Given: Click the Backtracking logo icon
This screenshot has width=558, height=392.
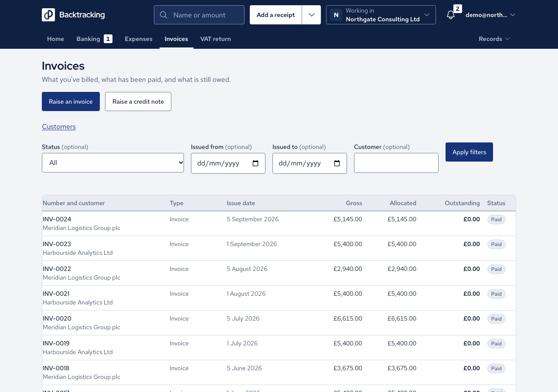Looking at the screenshot, I should (48, 15).
